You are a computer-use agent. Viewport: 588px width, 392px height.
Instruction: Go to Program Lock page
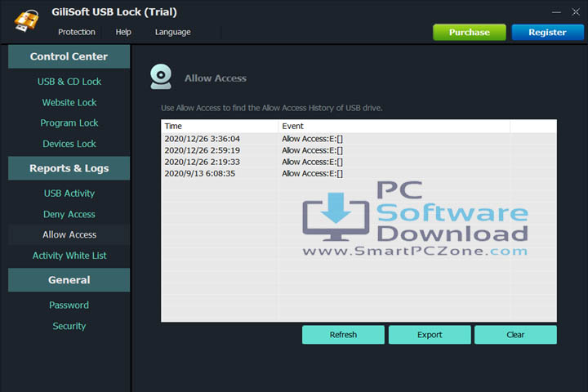click(69, 123)
